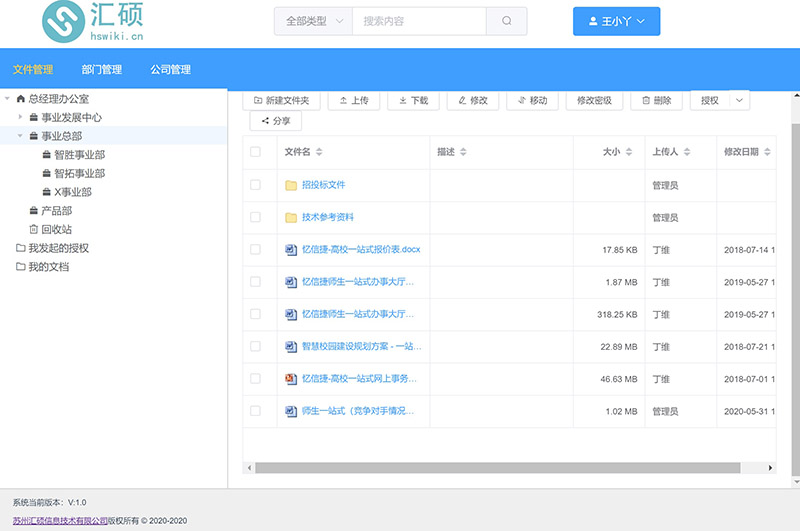This screenshot has height=531, width=800.
Task: Open the 苏州汇硕信息技术有限公司 footer link
Action: (x=60, y=521)
